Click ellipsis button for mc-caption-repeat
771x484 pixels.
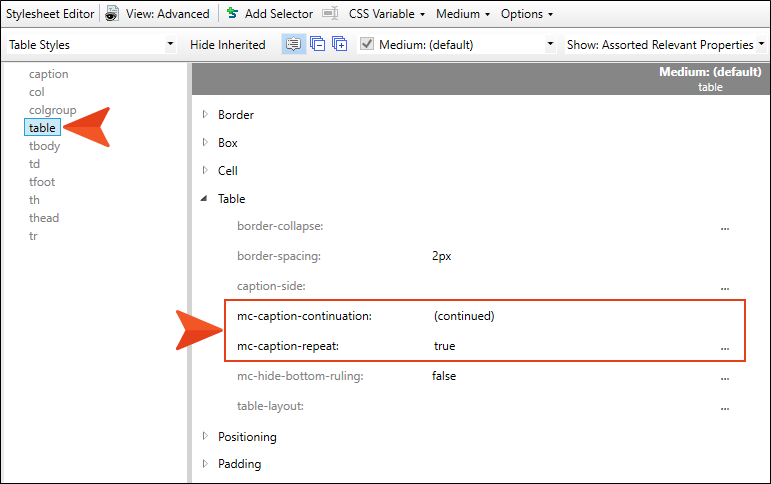click(x=724, y=347)
